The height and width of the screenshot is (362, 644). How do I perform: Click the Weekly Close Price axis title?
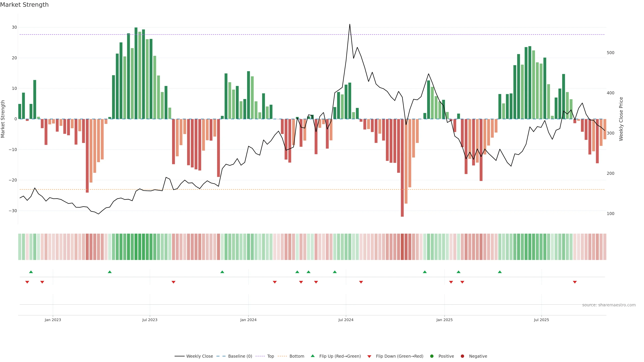click(621, 119)
